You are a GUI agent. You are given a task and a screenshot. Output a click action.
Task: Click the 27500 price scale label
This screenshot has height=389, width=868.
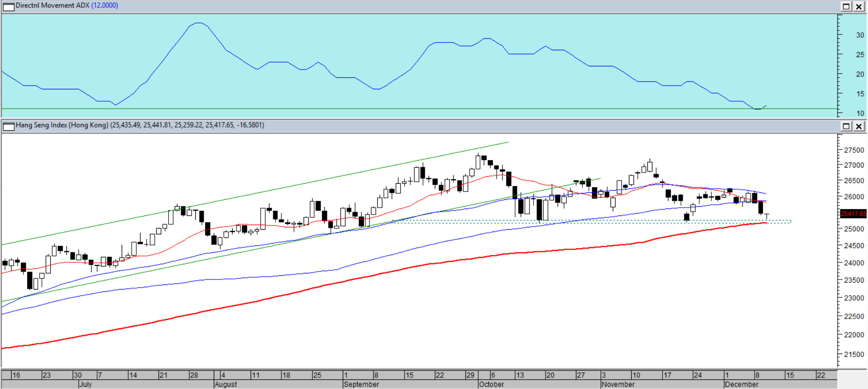(x=854, y=150)
